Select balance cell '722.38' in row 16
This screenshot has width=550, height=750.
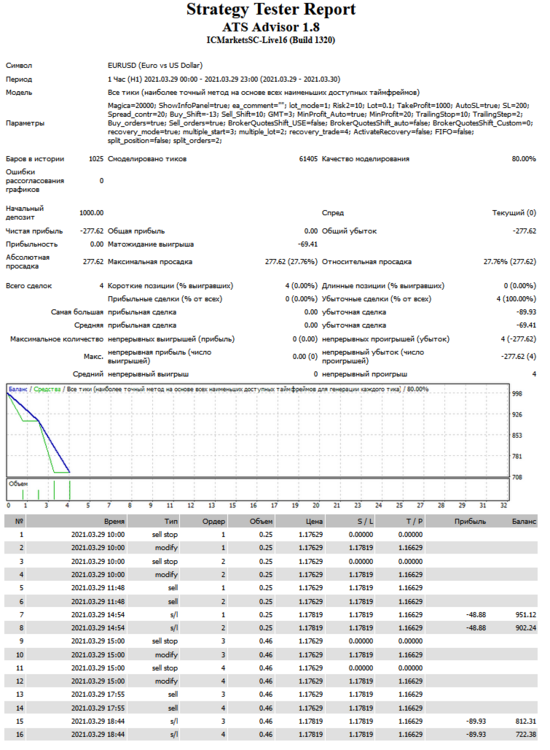click(526, 734)
